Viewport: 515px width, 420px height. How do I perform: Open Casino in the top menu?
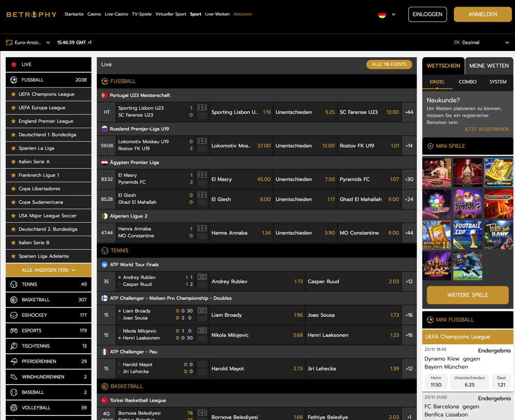point(94,14)
